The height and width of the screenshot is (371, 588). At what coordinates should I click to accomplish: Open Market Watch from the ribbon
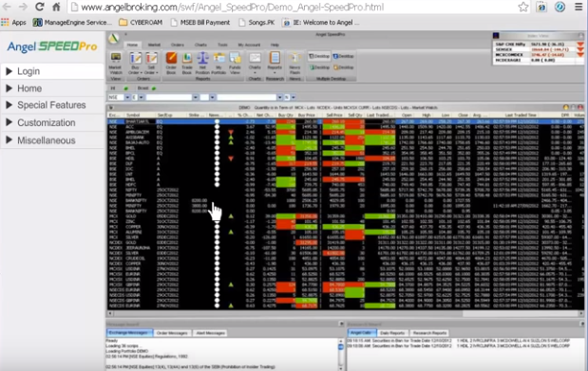tap(116, 63)
